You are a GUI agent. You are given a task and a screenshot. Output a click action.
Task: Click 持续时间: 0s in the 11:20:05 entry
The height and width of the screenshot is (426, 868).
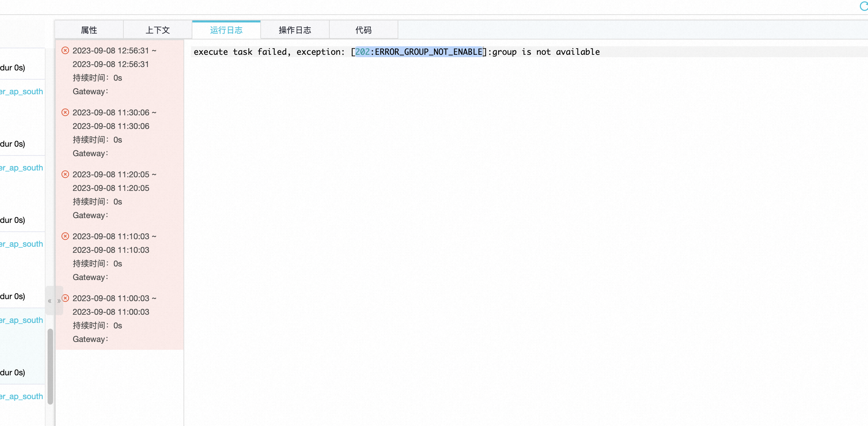pyautogui.click(x=97, y=201)
